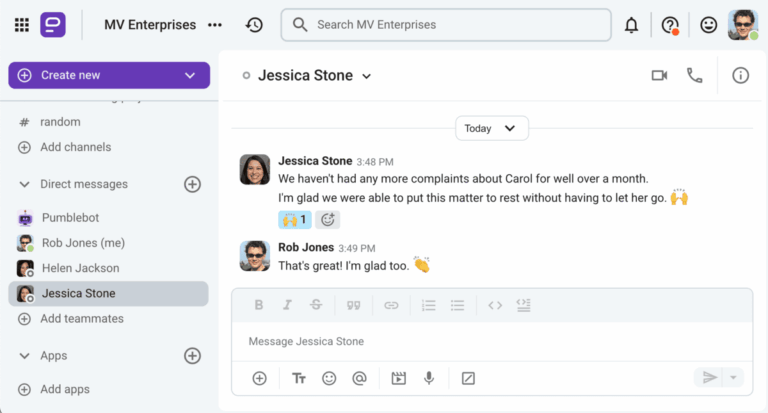Click the Message Jessica Stone input field
The width and height of the screenshot is (768, 413).
point(490,341)
